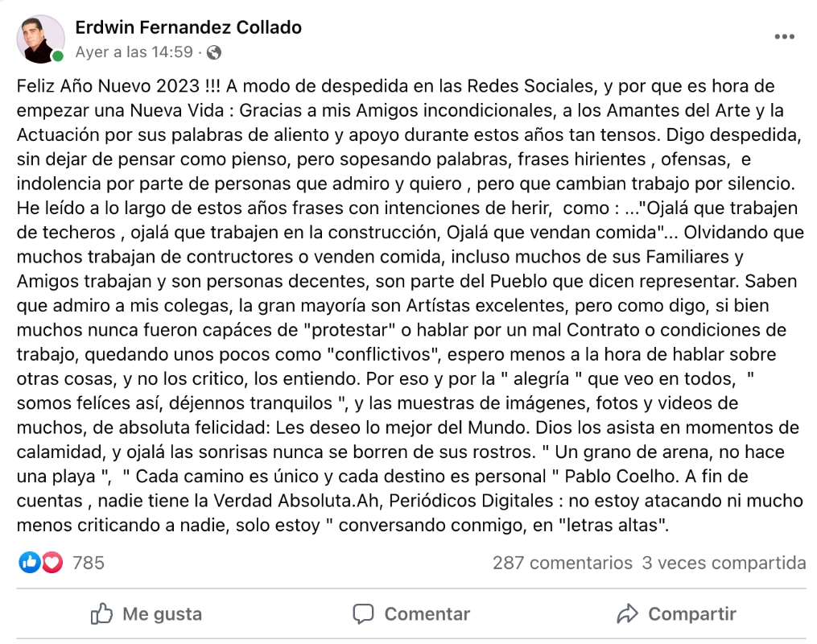Click the speech bubble Comentar icon

click(x=364, y=614)
